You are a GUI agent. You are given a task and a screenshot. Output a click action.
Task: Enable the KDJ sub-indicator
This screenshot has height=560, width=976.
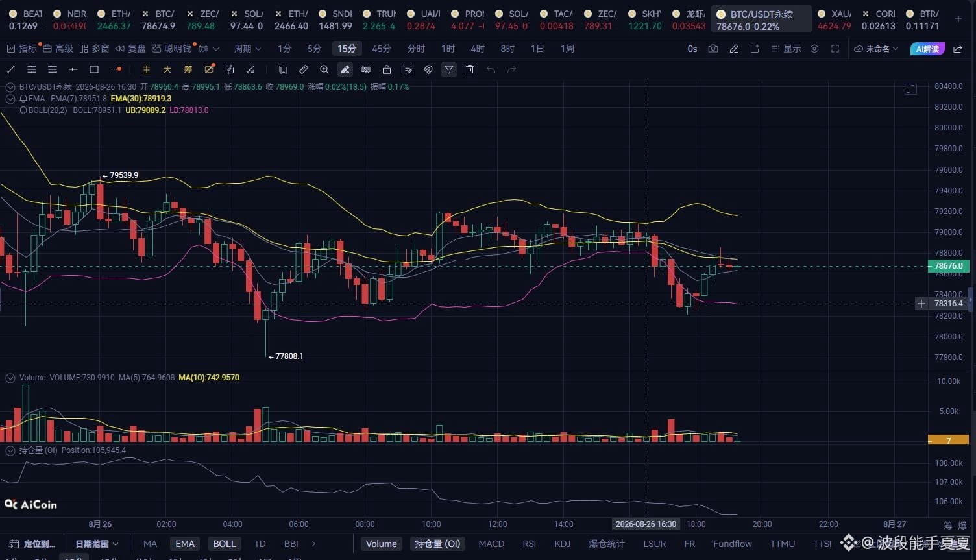(563, 544)
